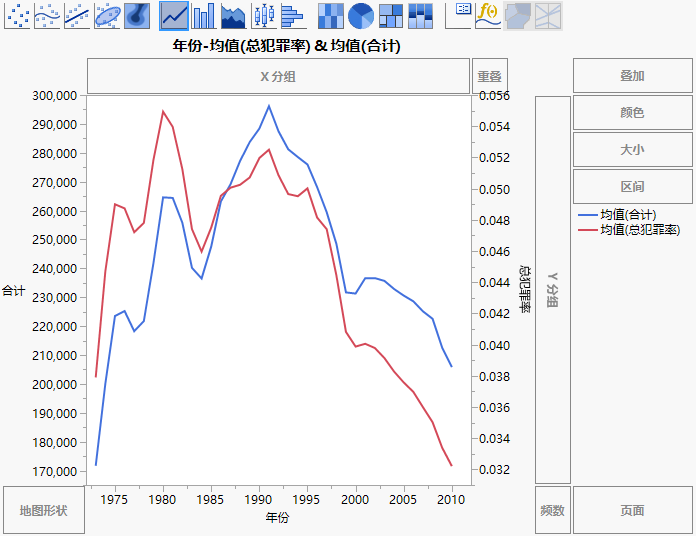Viewport: 696px width, 536px height.
Task: Choose the Treemap element icon
Action: [x=391, y=15]
